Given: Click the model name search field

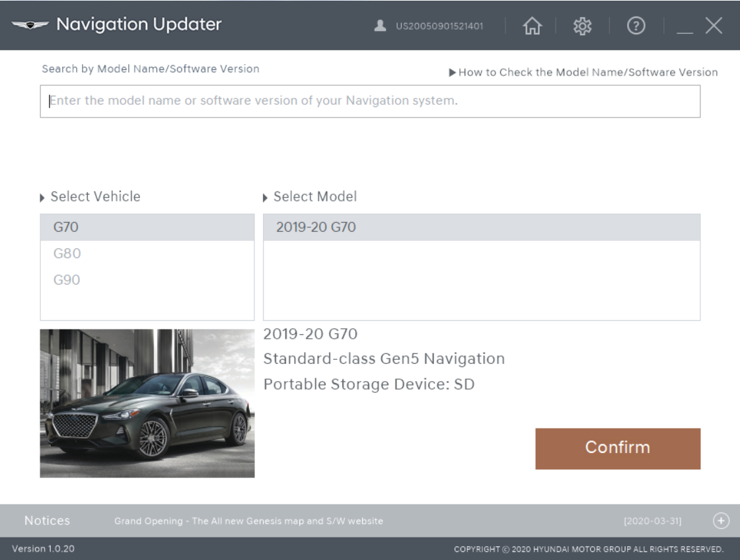Looking at the screenshot, I should click(370, 102).
